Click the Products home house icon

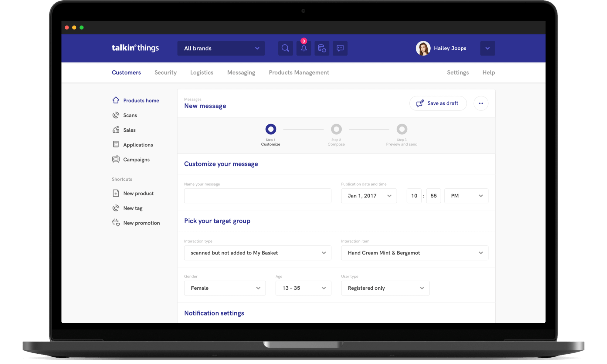[116, 100]
